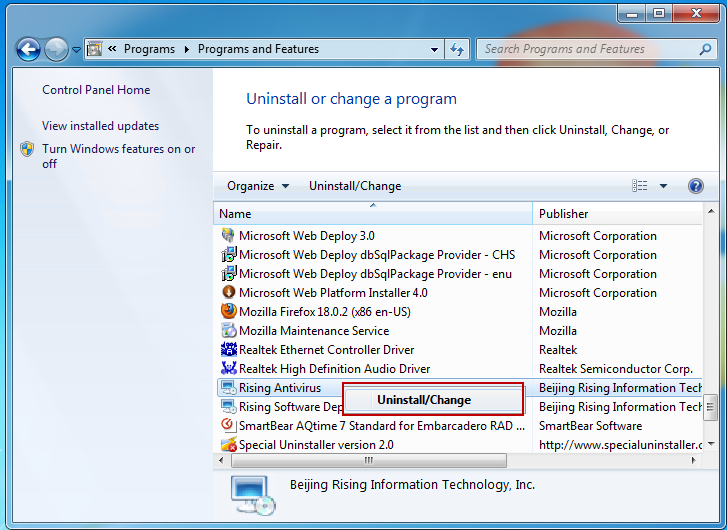Click the vertical scrollbar up arrow
The height and width of the screenshot is (530, 727).
(x=711, y=211)
